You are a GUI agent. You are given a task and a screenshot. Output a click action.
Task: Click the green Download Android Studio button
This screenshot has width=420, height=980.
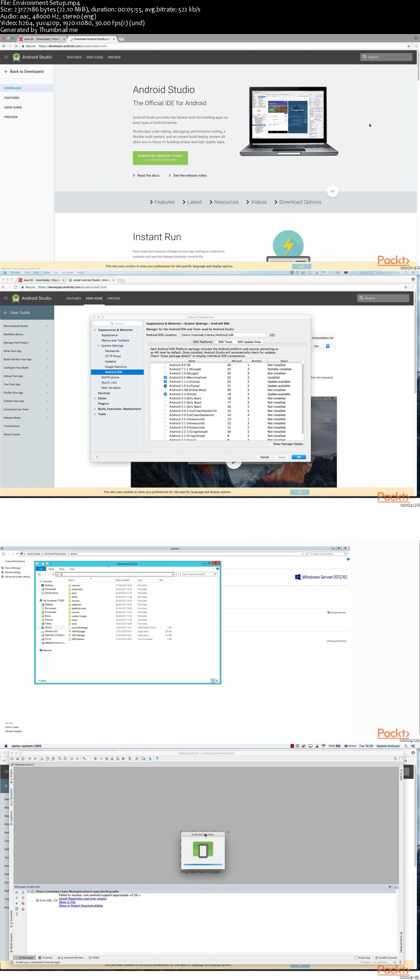point(160,158)
